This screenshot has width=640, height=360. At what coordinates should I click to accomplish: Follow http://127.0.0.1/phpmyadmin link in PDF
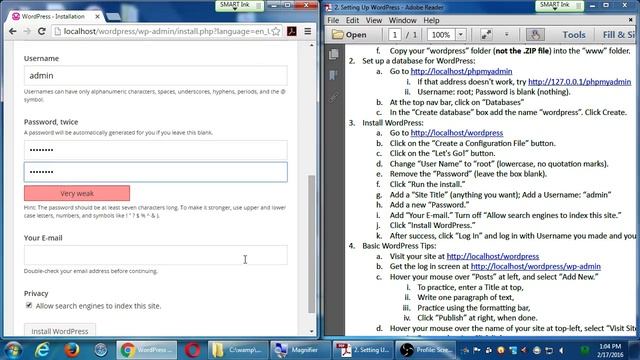click(x=580, y=82)
